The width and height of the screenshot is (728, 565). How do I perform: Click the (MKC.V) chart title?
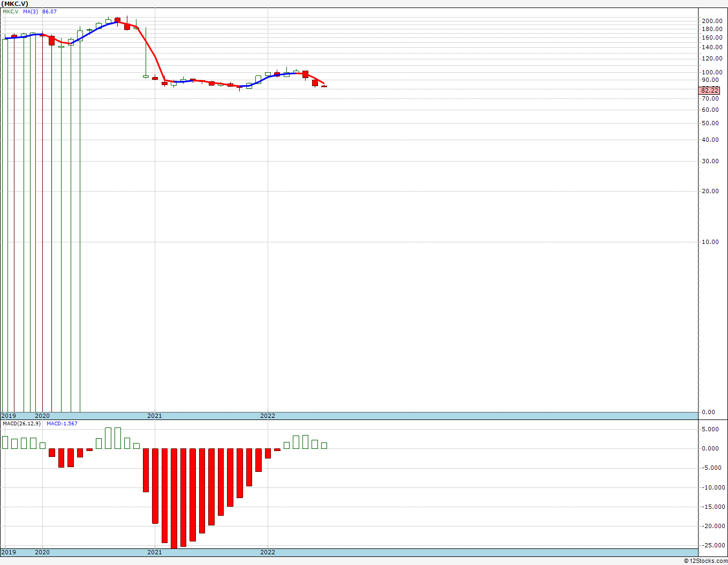pyautogui.click(x=15, y=4)
